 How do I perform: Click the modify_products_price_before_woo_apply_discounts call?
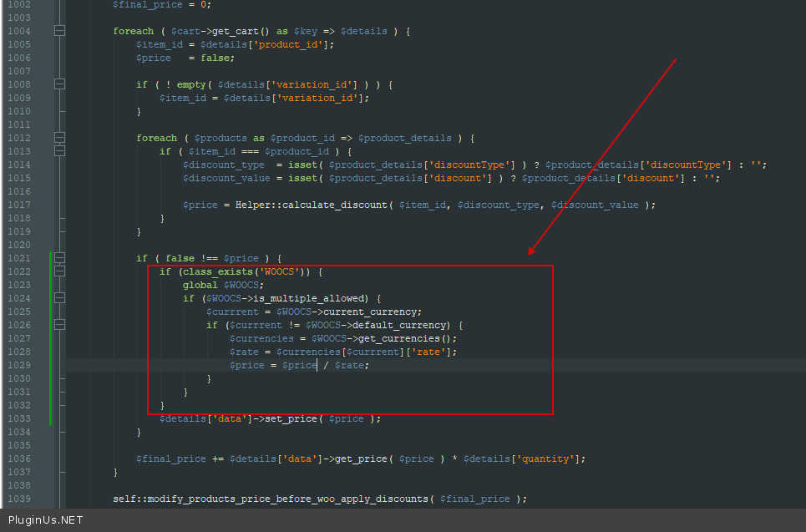[290, 499]
